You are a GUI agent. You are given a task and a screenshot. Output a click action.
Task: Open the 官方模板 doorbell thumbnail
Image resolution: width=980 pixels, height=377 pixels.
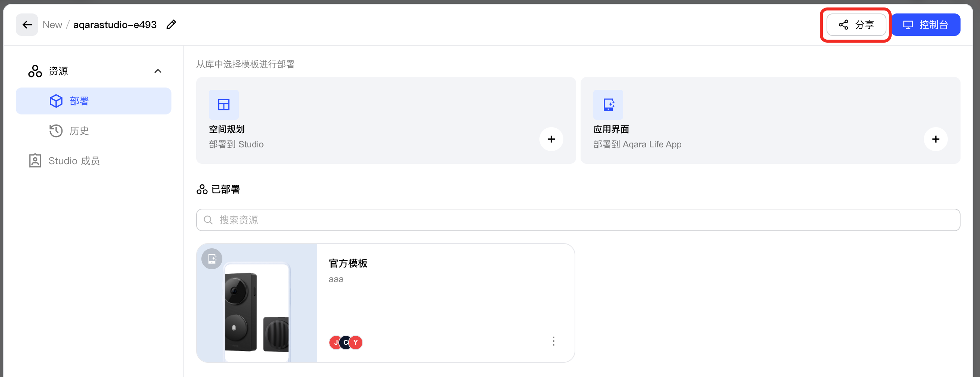click(256, 303)
